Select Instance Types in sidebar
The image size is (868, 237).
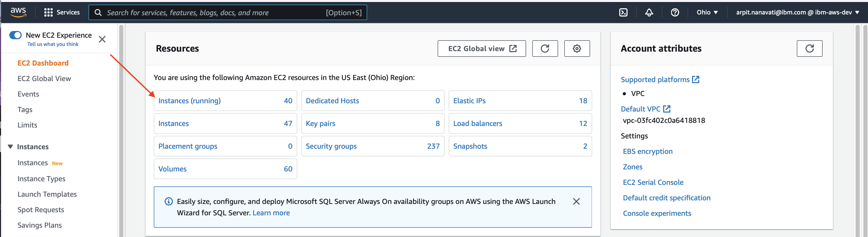pyautogui.click(x=42, y=179)
